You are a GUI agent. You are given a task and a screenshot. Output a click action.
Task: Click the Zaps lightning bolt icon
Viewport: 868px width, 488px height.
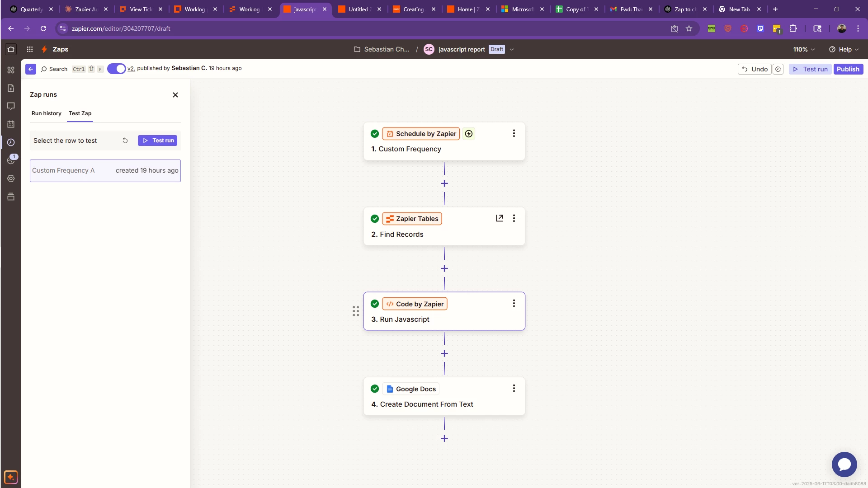[x=44, y=49]
